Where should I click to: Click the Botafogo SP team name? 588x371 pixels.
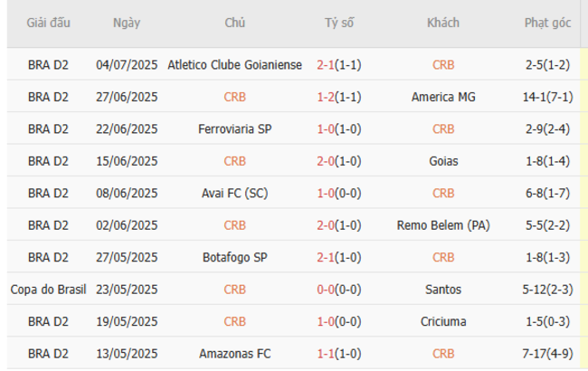point(235,258)
